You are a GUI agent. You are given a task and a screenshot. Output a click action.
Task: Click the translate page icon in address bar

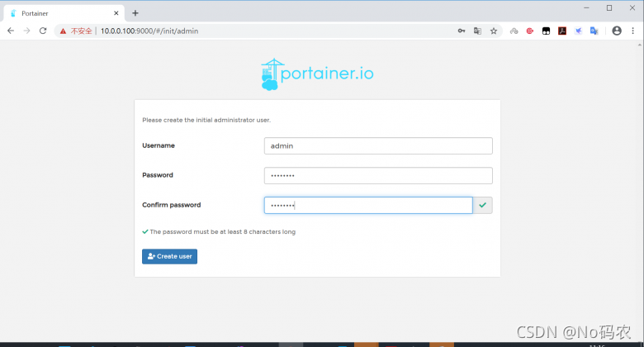[x=477, y=31]
